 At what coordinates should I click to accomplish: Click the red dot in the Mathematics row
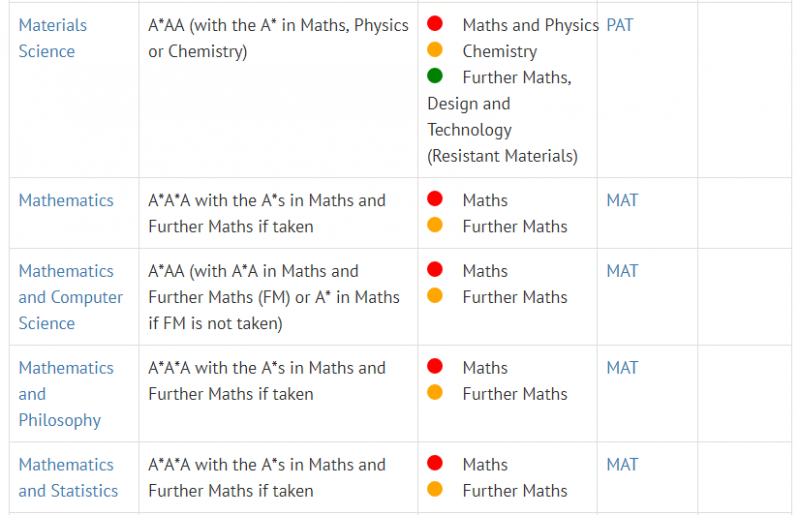(x=435, y=199)
